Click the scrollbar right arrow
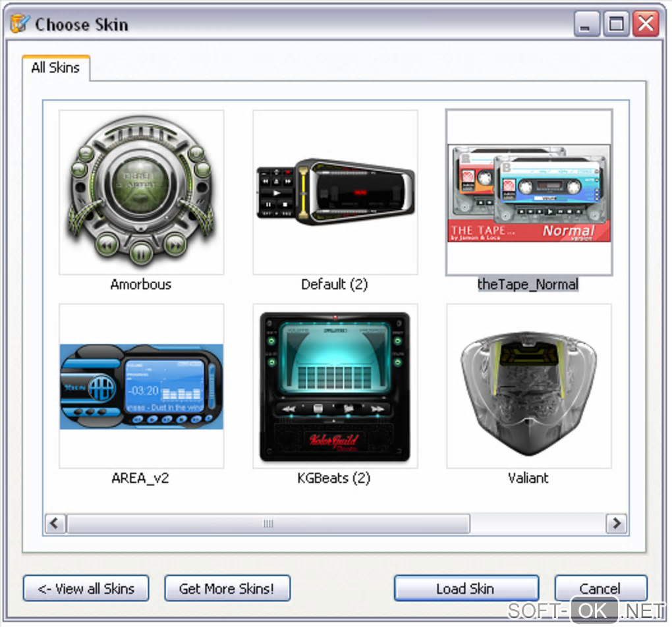 [616, 524]
